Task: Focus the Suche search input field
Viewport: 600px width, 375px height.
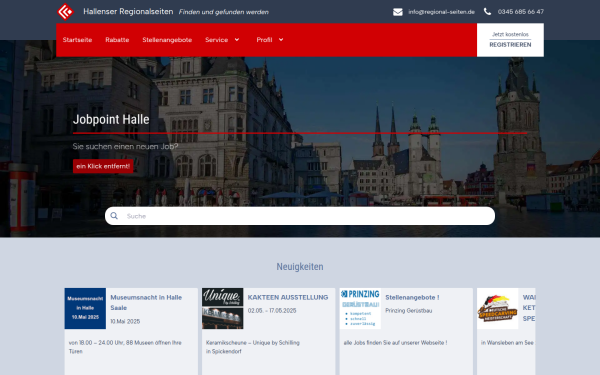Action: tap(300, 216)
